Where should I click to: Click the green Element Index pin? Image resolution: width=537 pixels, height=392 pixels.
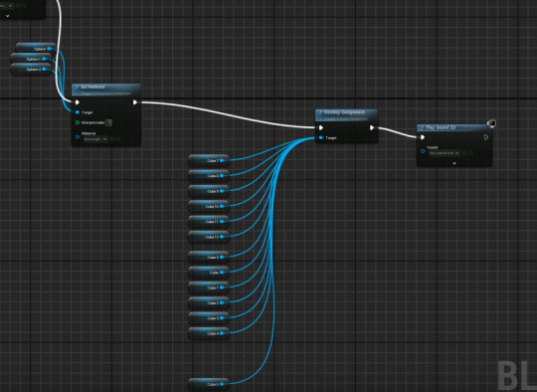coord(78,122)
